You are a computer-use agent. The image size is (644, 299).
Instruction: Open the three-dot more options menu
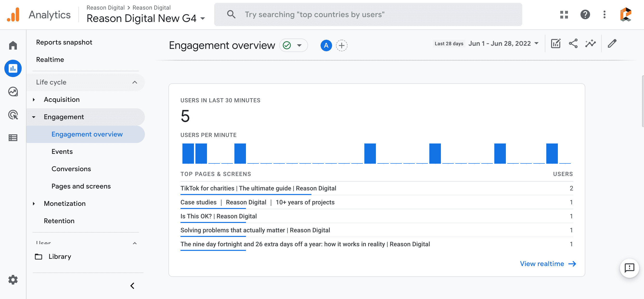coord(605,14)
